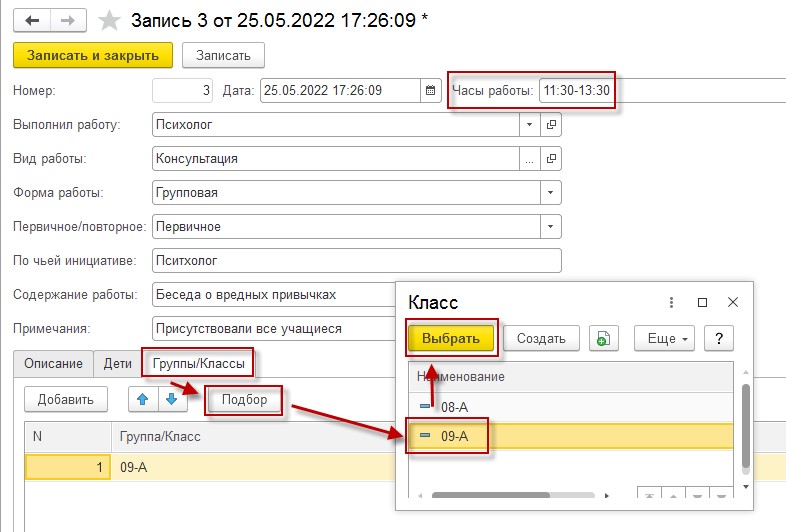The width and height of the screenshot is (786, 532).
Task: Click the По чьей инициативе field
Action: coord(356,261)
